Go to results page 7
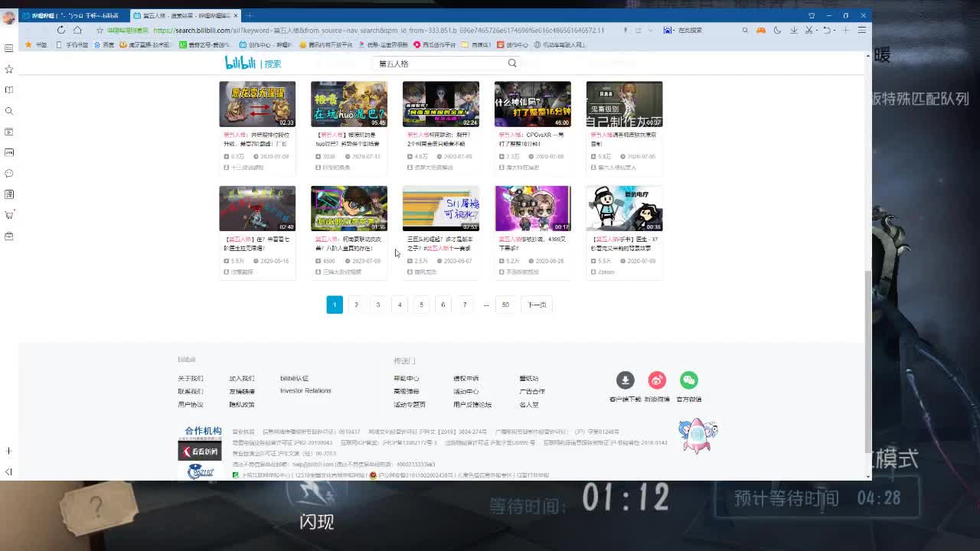Image resolution: width=980 pixels, height=551 pixels. point(464,305)
